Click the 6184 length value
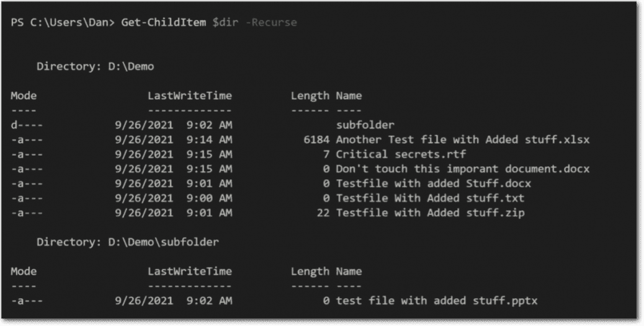 point(316,139)
